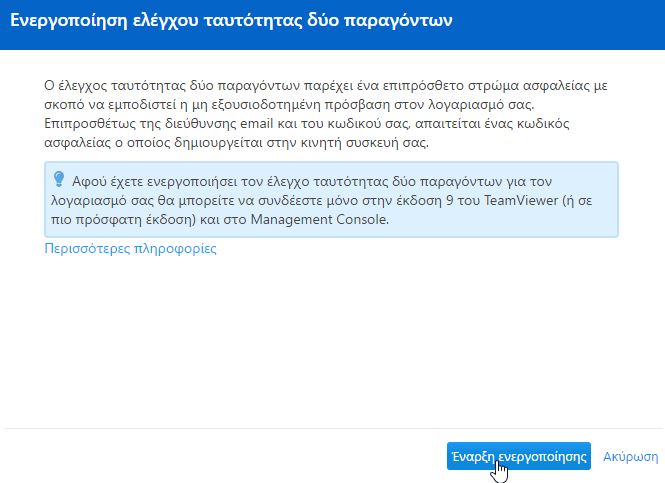
Task: Click the lightbulb tip icon
Action: [59, 179]
